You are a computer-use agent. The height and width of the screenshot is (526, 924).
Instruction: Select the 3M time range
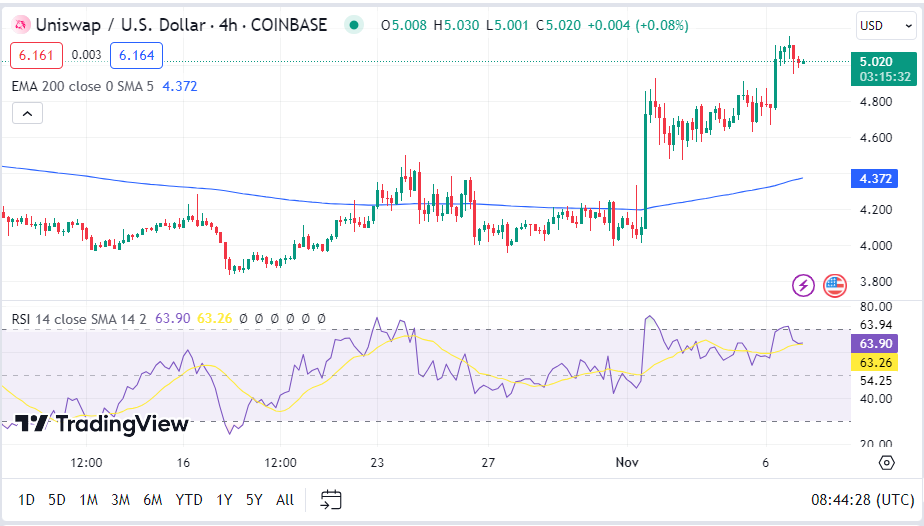pyautogui.click(x=120, y=499)
